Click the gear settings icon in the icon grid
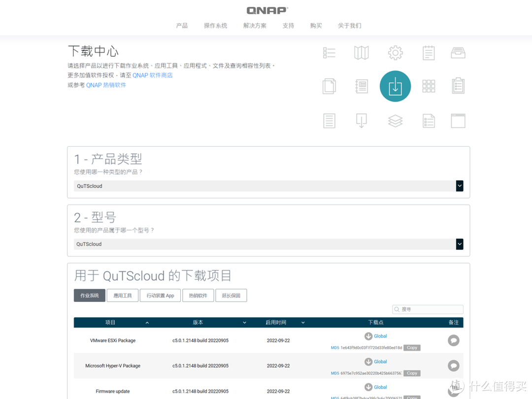Screen dimensions: 532x399 coord(395,53)
